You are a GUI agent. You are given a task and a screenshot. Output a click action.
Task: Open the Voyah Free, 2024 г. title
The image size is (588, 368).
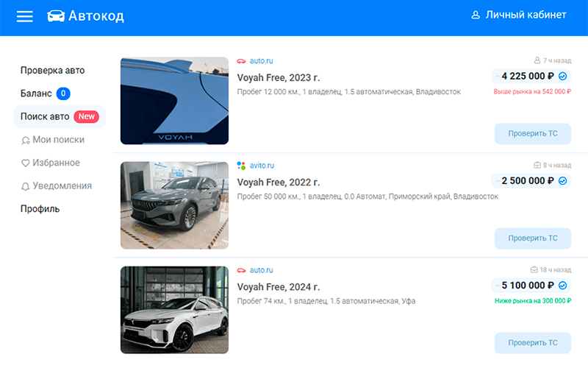(279, 287)
